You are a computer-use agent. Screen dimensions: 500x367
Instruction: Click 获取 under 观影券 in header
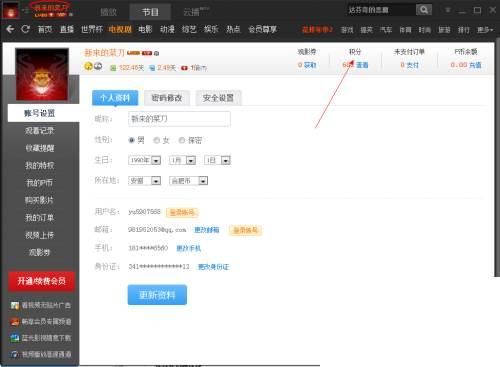[x=310, y=65]
